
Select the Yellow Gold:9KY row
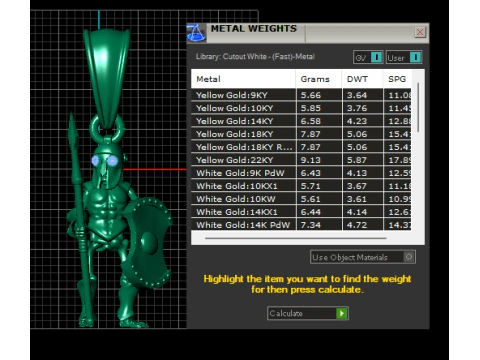pos(301,95)
